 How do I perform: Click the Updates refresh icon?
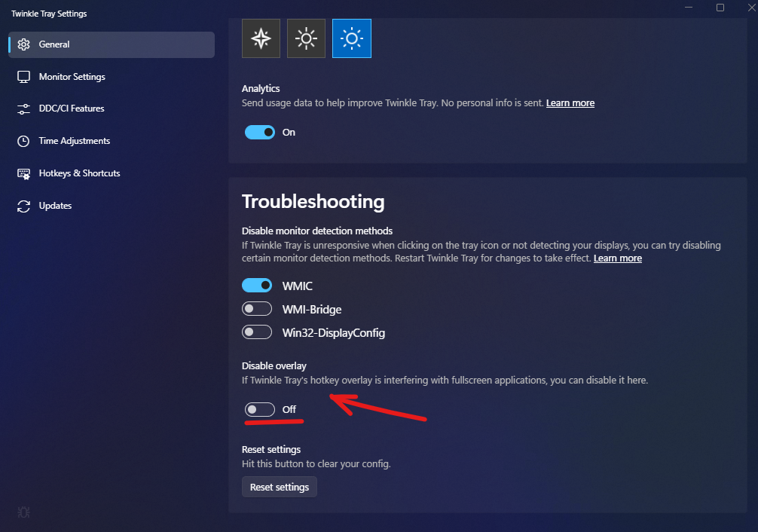pyautogui.click(x=23, y=206)
